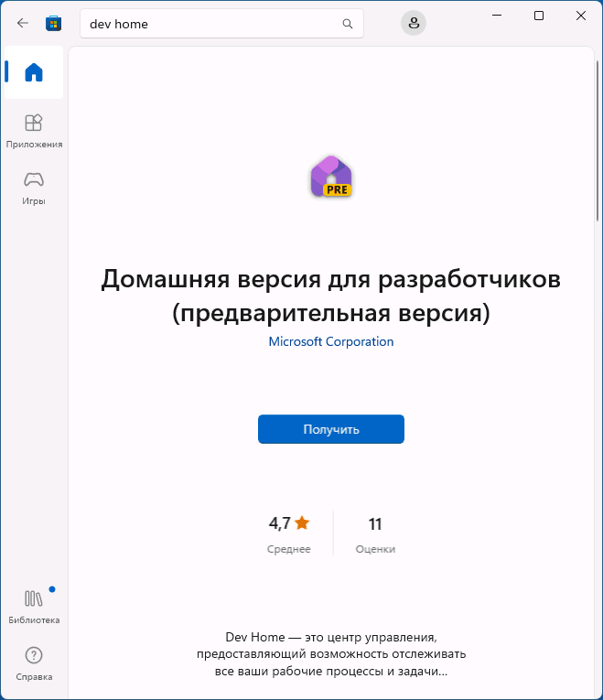Image resolution: width=603 pixels, height=700 pixels.
Task: Click the vertical scrollbar thumb
Action: pos(598,141)
